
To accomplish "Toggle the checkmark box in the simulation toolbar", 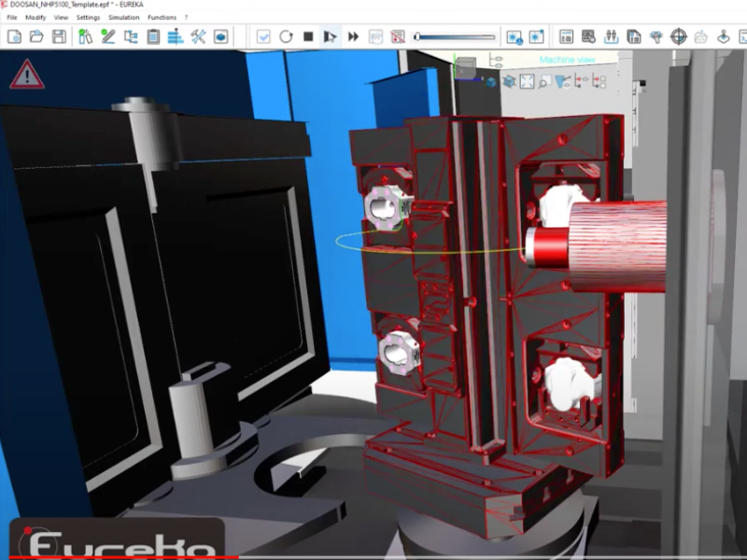I will click(263, 36).
